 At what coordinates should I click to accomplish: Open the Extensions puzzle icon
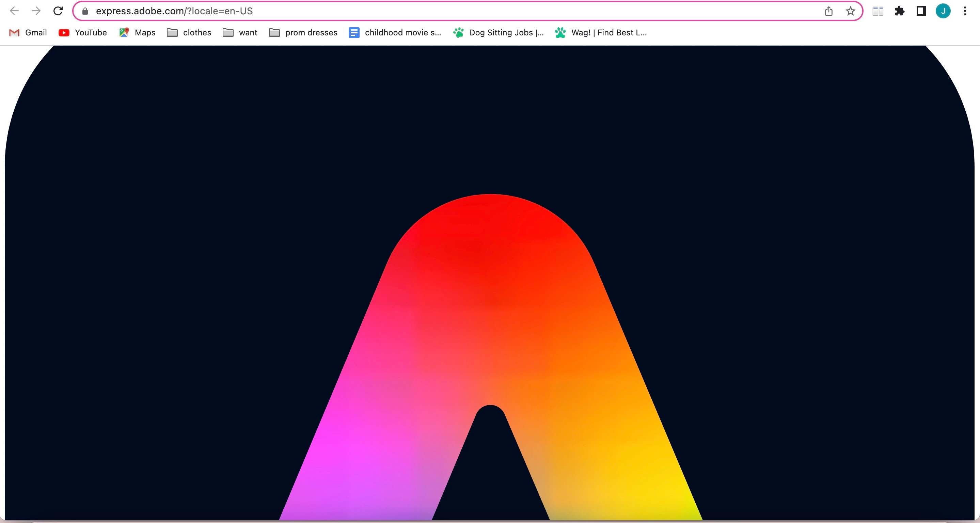point(899,12)
